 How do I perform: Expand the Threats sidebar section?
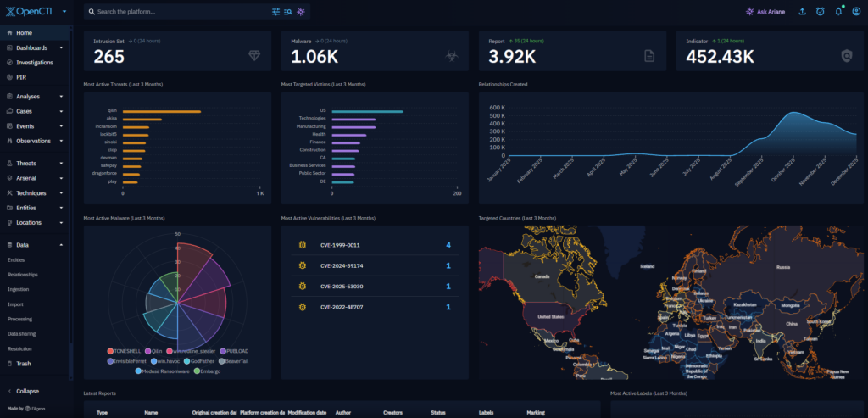pyautogui.click(x=61, y=164)
